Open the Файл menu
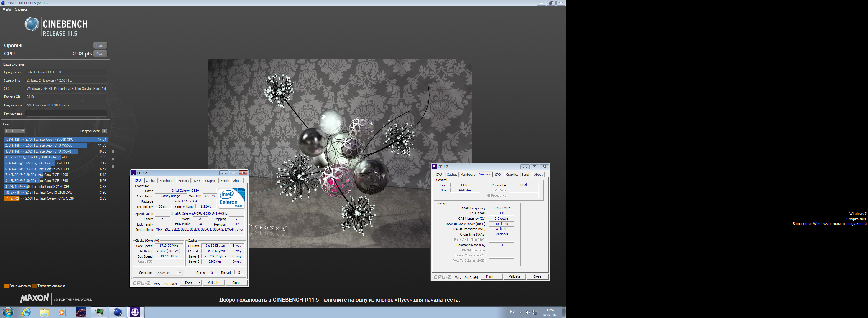The width and height of the screenshot is (868, 318). point(7,9)
